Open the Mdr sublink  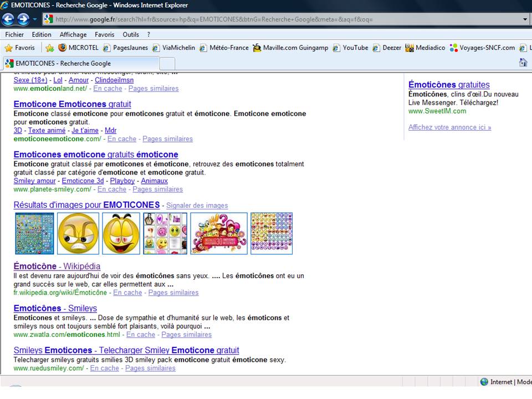pos(111,131)
